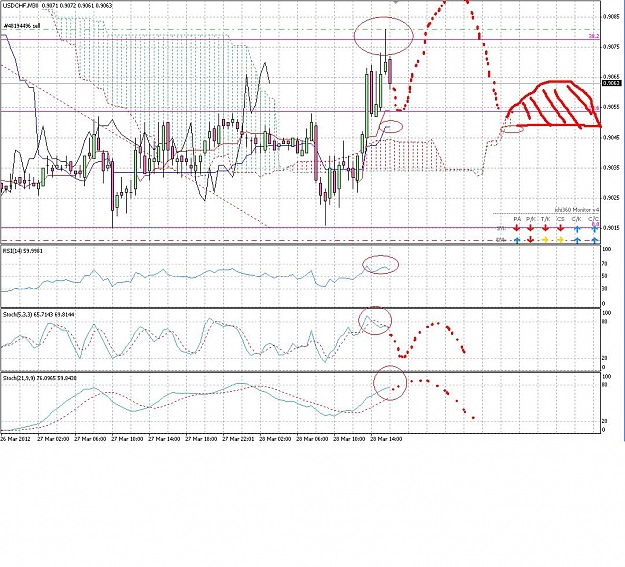Click the upper-row blue arrow under C/C
Image resolution: width=625 pixels, height=567 pixels.
(594, 228)
